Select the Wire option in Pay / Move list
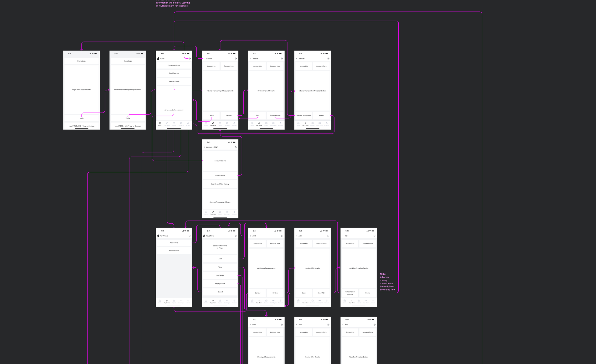 [220, 267]
